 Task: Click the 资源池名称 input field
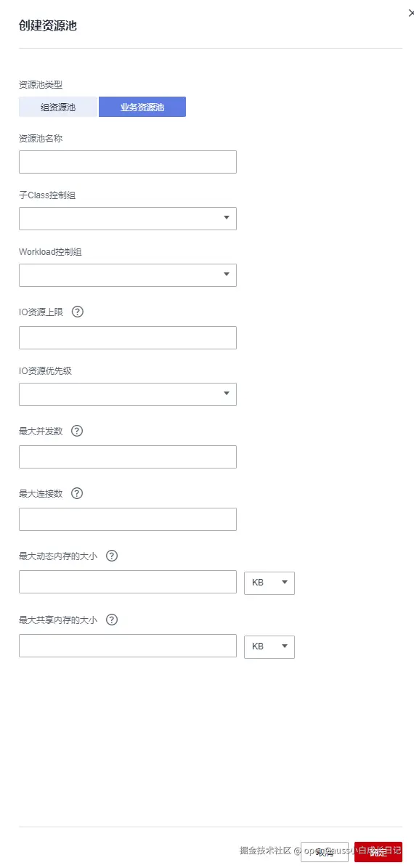click(128, 162)
